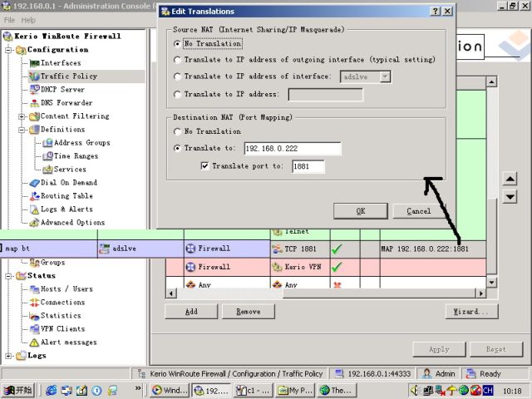
Task: Expand the Content Filtering node
Action: tap(22, 116)
